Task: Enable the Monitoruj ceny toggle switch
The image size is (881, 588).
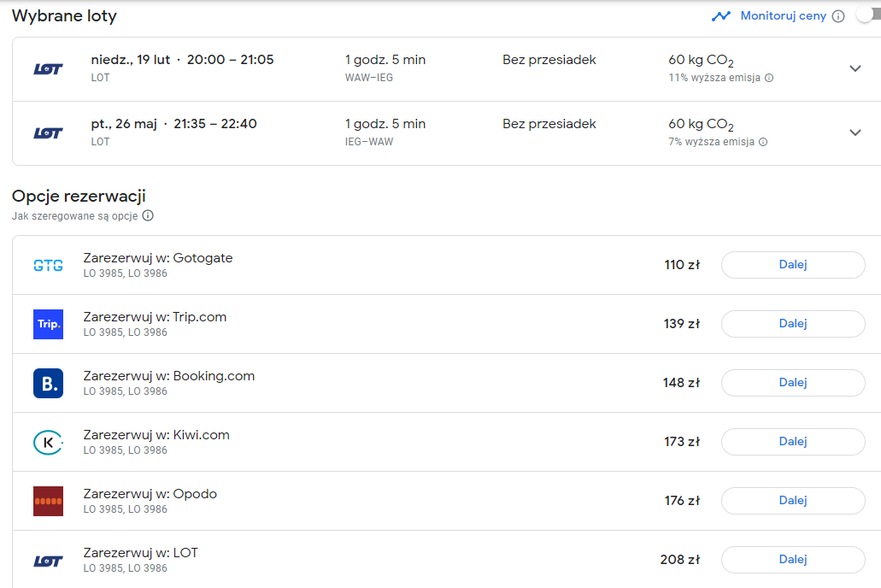Action: pyautogui.click(x=869, y=15)
